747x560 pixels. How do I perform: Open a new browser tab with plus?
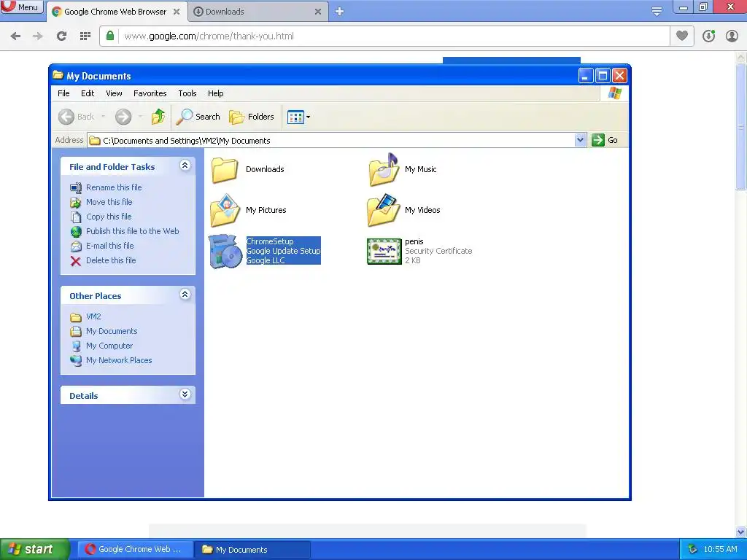point(339,12)
